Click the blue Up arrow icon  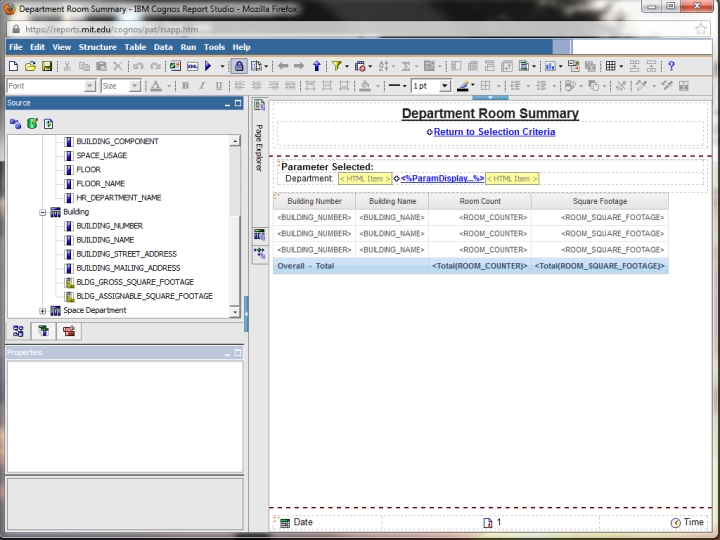click(x=317, y=66)
